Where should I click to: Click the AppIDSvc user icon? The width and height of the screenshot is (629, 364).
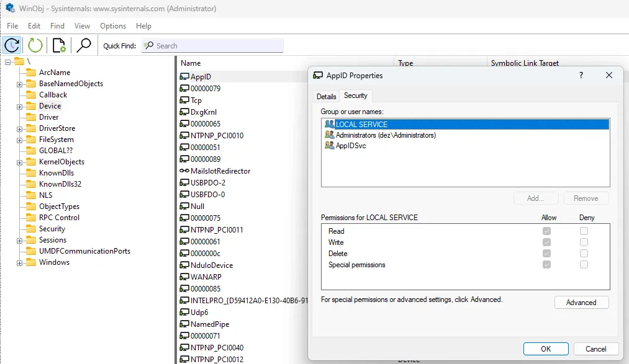(x=329, y=146)
